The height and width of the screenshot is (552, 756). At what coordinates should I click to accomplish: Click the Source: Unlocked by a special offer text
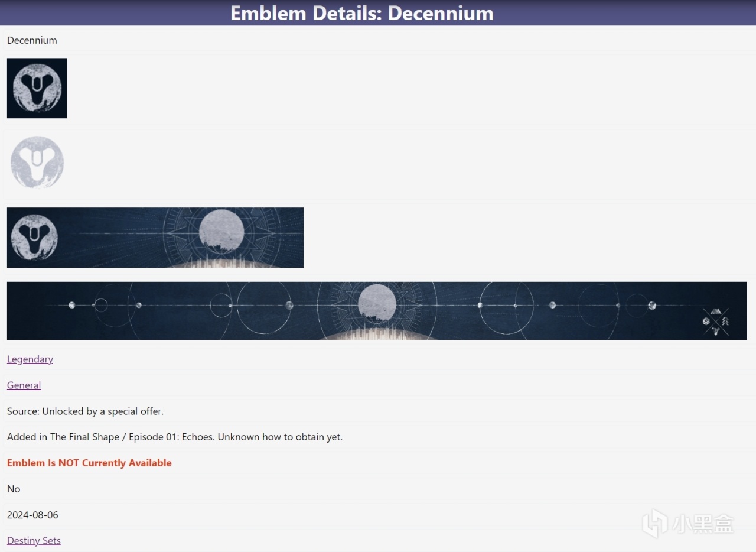pos(85,411)
